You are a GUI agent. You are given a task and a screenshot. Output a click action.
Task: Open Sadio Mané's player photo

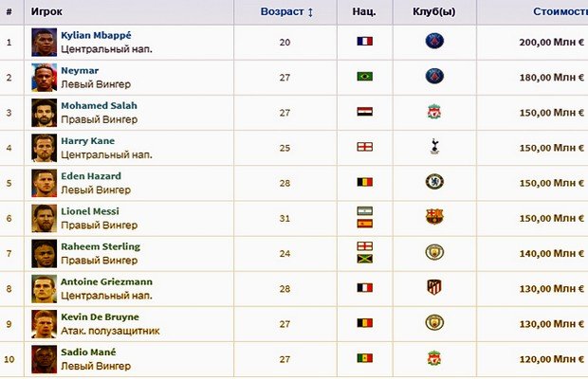tap(45, 359)
